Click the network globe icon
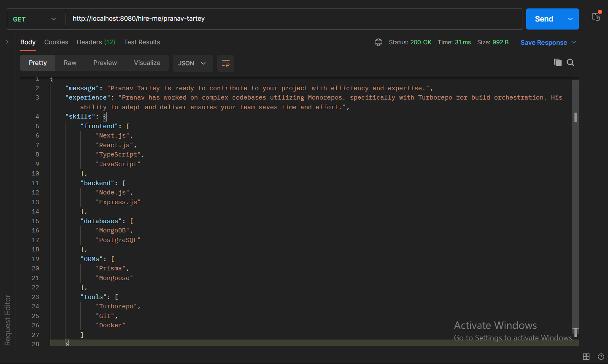 pyautogui.click(x=378, y=42)
